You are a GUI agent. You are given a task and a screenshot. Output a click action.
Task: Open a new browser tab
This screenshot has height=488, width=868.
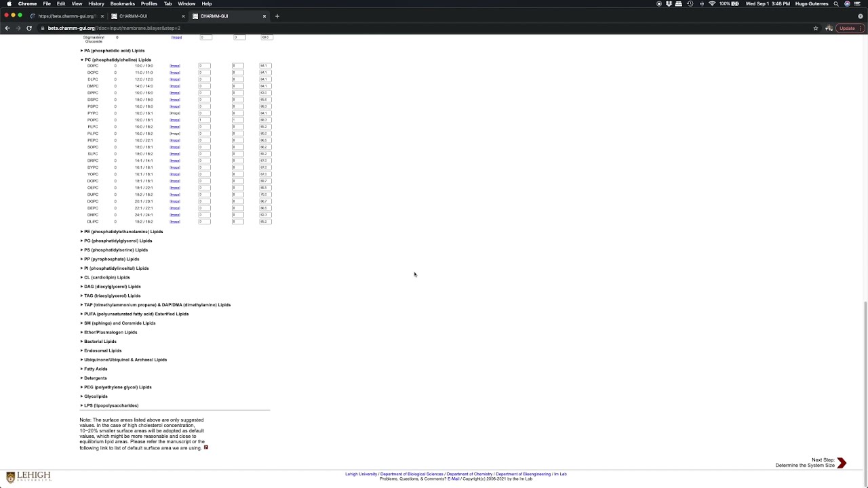(277, 16)
